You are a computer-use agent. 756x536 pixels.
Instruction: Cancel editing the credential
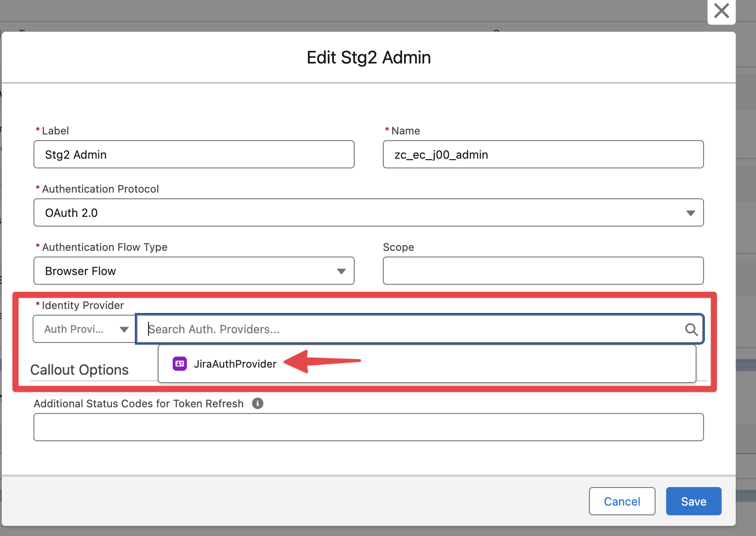(x=622, y=501)
